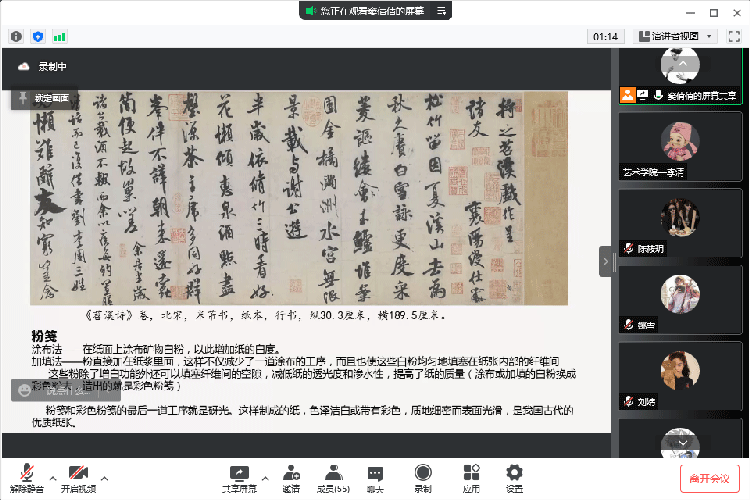Viewport: 750px width, 500px height.
Task: Check the green network signal indicator
Action: (x=60, y=36)
